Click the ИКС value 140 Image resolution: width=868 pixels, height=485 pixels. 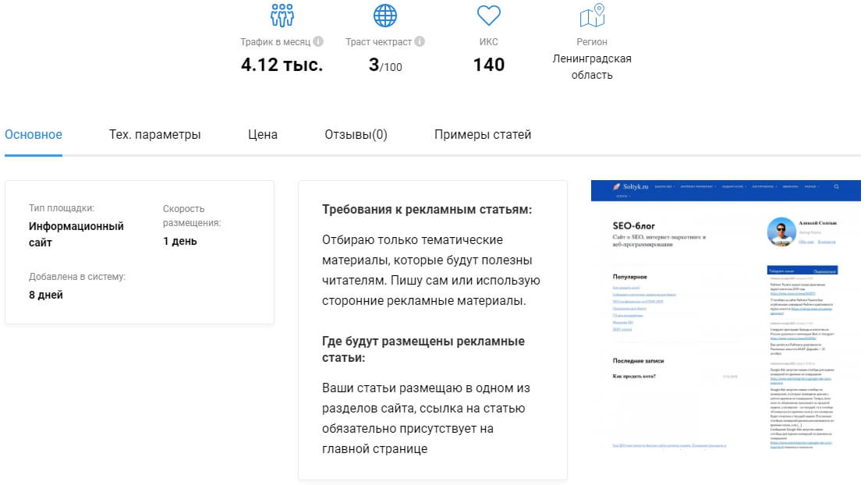pyautogui.click(x=489, y=65)
